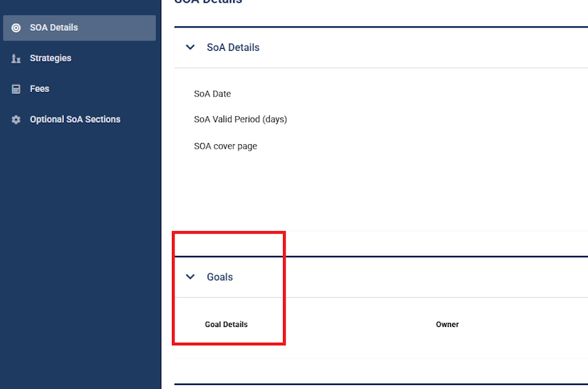Screen dimensions: 588x389
Task: Click the cropped SOA Details page title
Action: (208, 2)
